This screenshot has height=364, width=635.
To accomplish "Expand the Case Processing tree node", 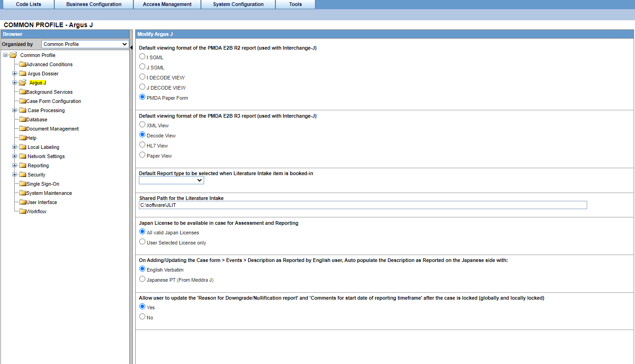I will pyautogui.click(x=15, y=110).
